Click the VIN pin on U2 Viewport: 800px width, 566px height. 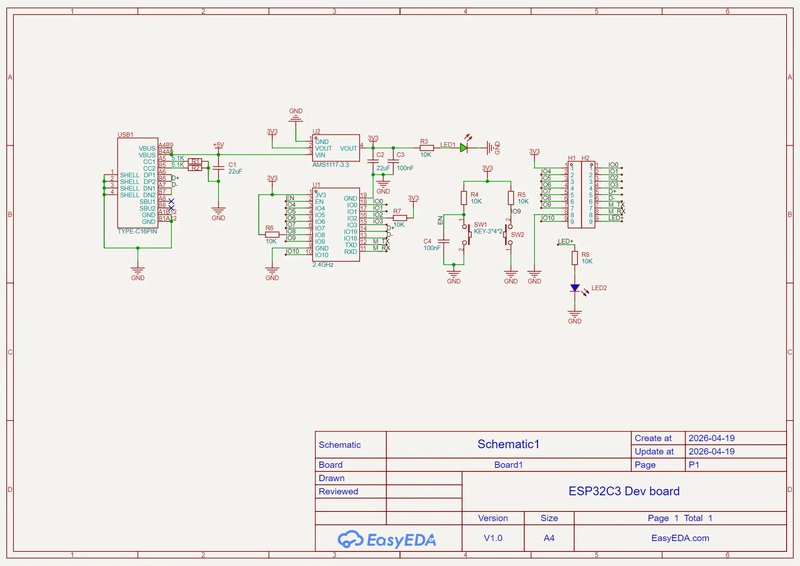coord(320,155)
